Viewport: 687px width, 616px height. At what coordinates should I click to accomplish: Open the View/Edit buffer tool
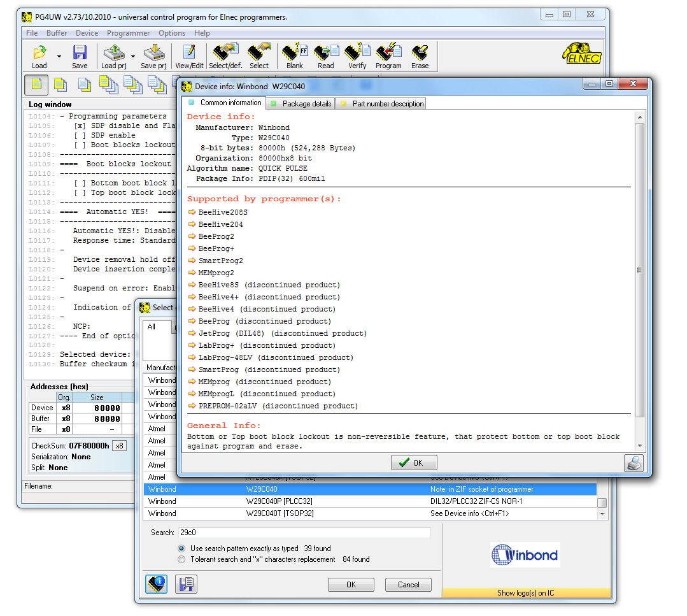pos(189,57)
